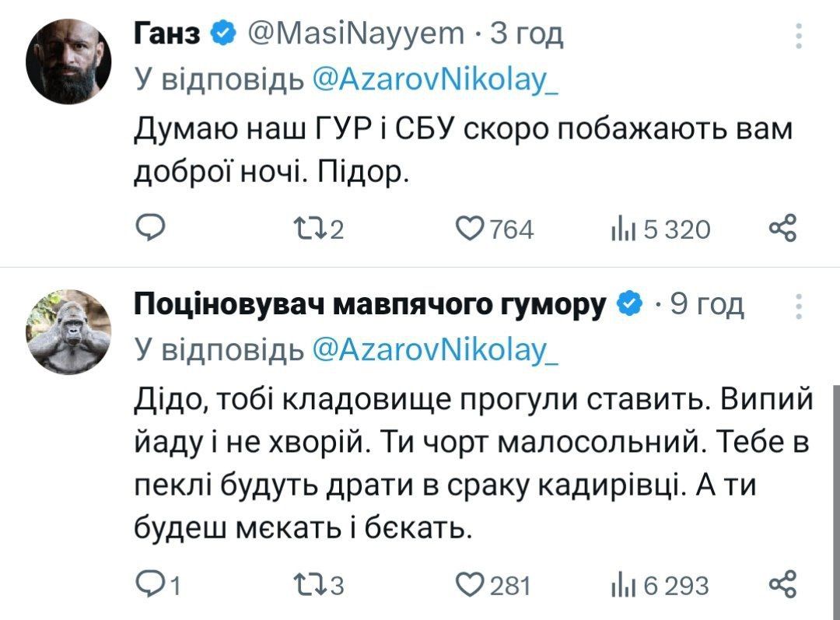840x620 pixels.
Task: View analytics for the tweet with 6 293 views
Action: [x=623, y=584]
